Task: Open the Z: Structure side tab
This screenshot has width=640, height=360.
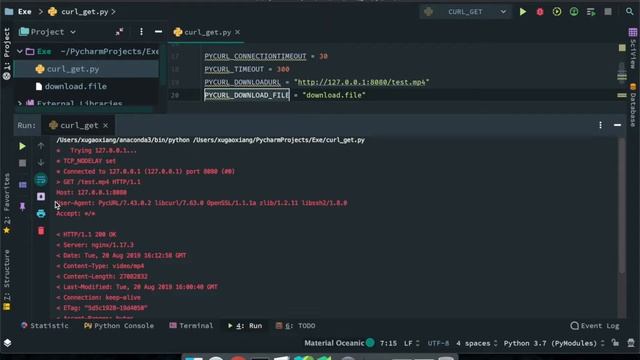Action: [x=7, y=280]
